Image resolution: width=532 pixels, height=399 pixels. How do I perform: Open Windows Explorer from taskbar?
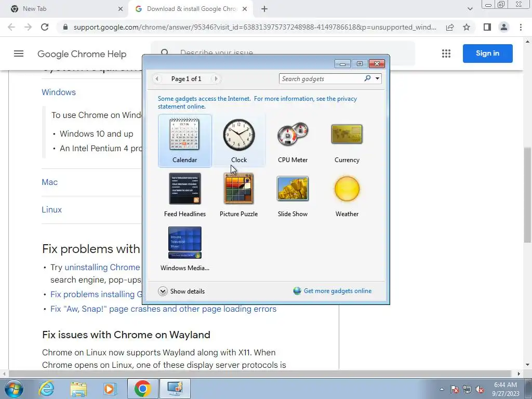(x=78, y=389)
